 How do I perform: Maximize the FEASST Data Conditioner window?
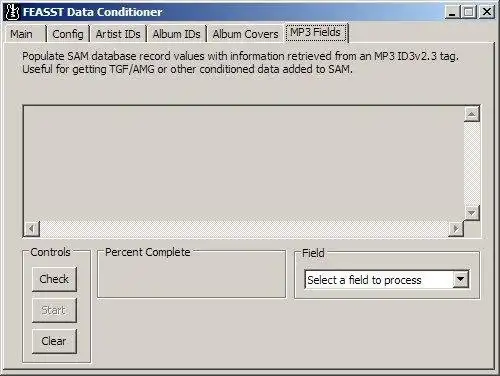coord(469,12)
